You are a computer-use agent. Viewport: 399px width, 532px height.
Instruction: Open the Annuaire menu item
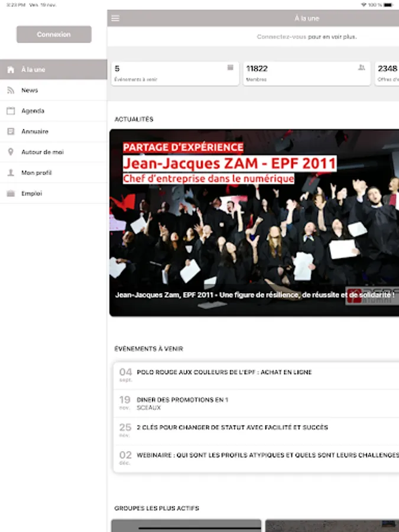[54, 132]
